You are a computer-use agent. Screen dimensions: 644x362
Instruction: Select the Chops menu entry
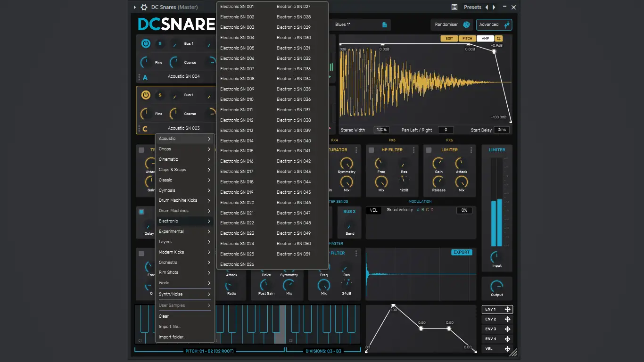[x=185, y=149]
